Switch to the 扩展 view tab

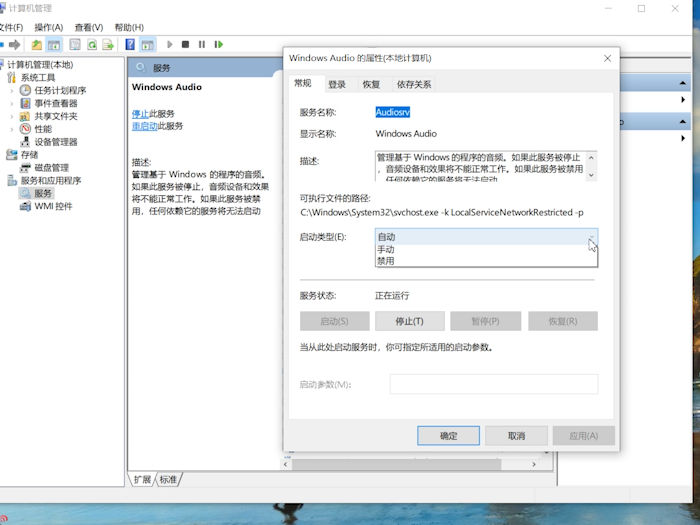142,480
